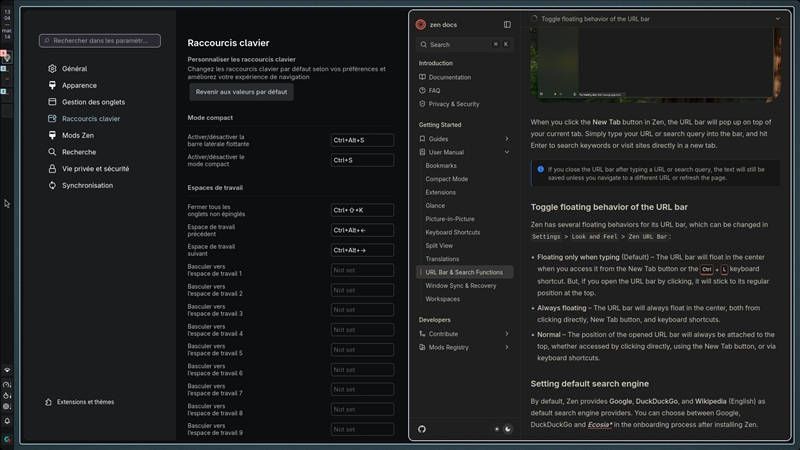Image resolution: width=800 pixels, height=450 pixels.
Task: Open the GitHub repository icon
Action: [422, 429]
